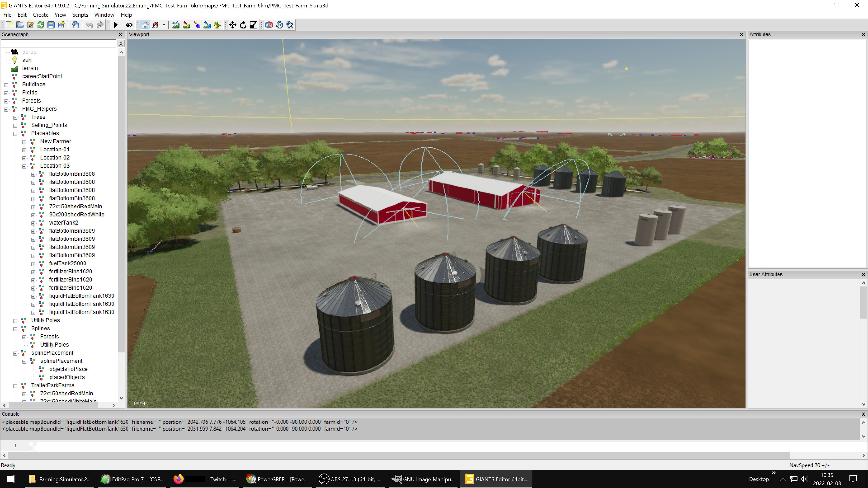Select the terrain foliage paint brush icon
The image size is (868, 488).
197,25
